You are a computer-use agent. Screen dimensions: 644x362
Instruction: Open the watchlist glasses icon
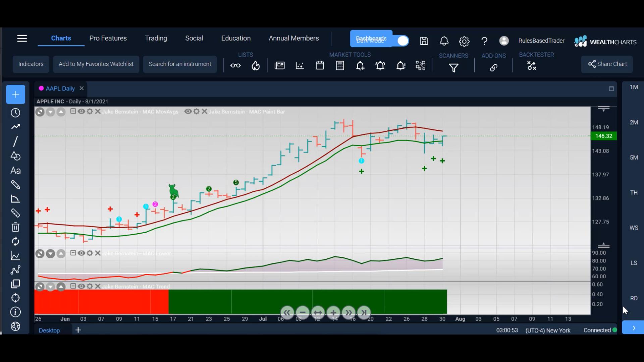(x=235, y=66)
